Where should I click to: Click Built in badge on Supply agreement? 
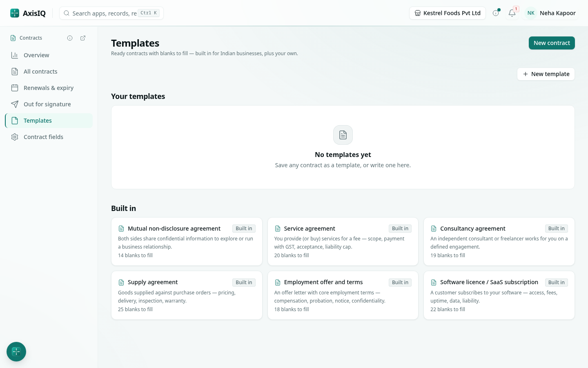[244, 283]
